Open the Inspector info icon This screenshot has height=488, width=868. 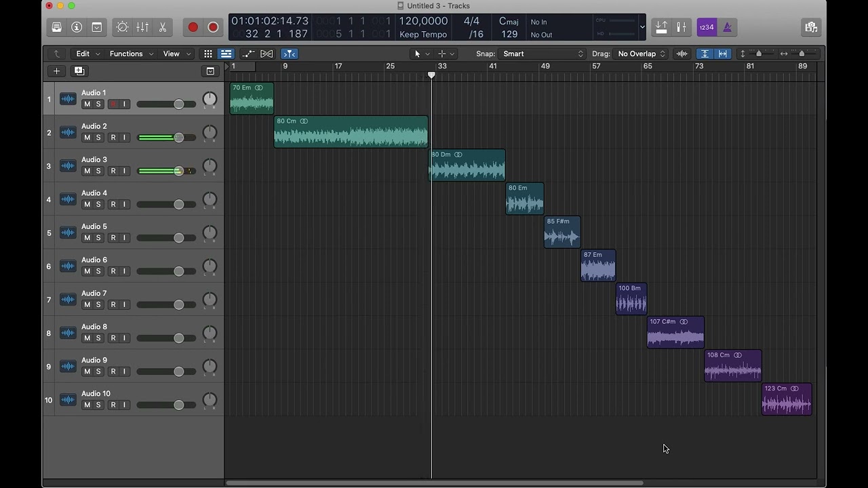tap(77, 27)
